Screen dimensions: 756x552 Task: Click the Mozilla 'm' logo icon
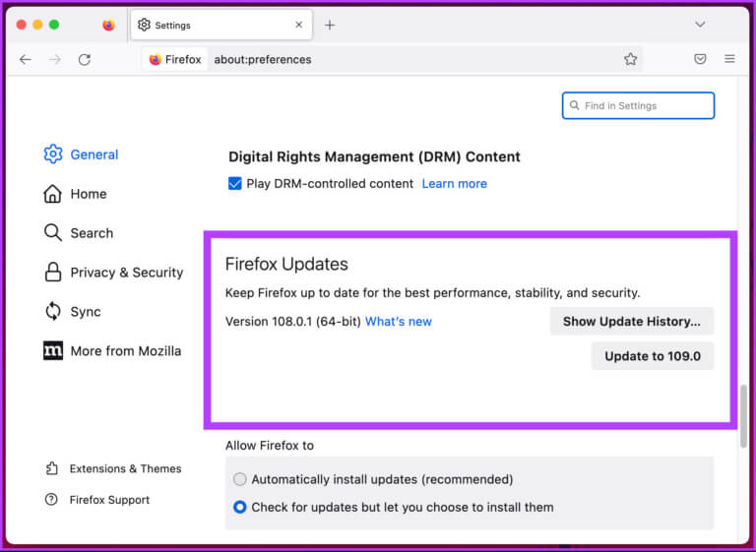point(53,350)
